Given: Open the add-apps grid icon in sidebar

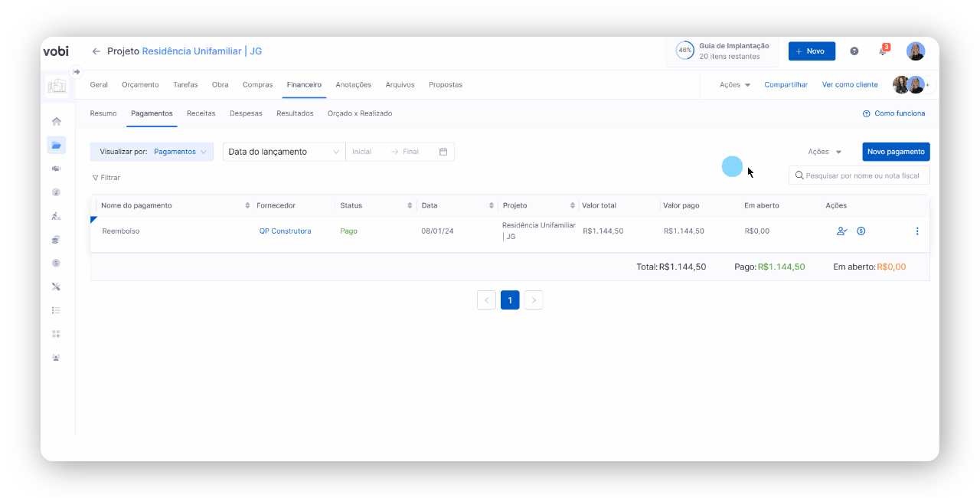Looking at the screenshot, I should (56, 334).
